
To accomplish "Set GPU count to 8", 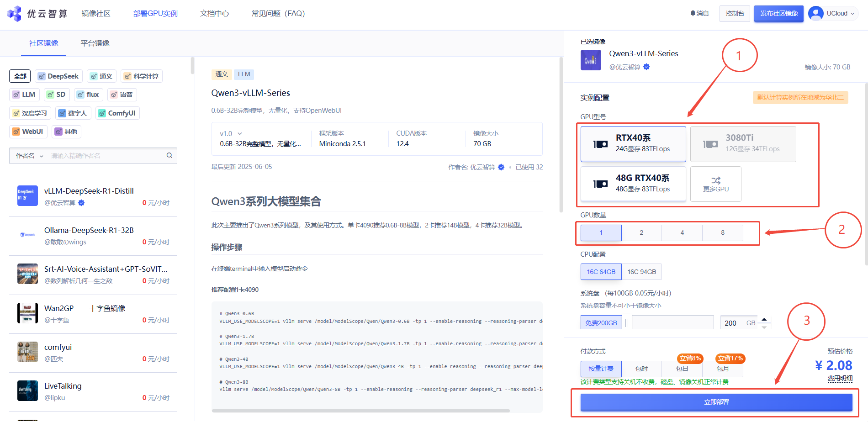I will [723, 232].
